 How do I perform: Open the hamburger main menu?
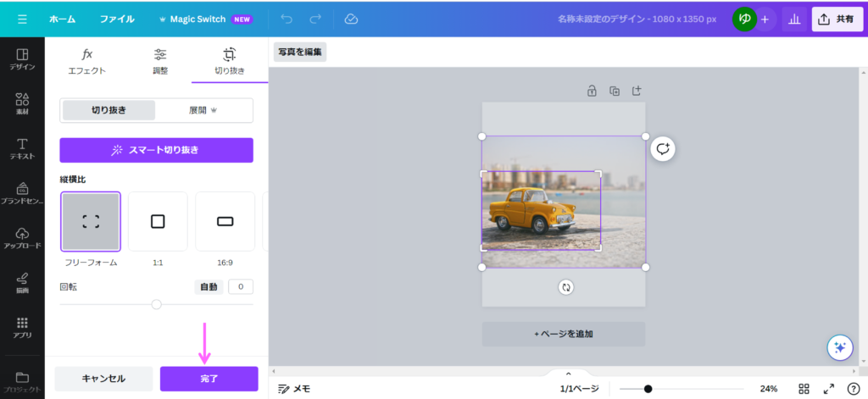pyautogui.click(x=22, y=19)
